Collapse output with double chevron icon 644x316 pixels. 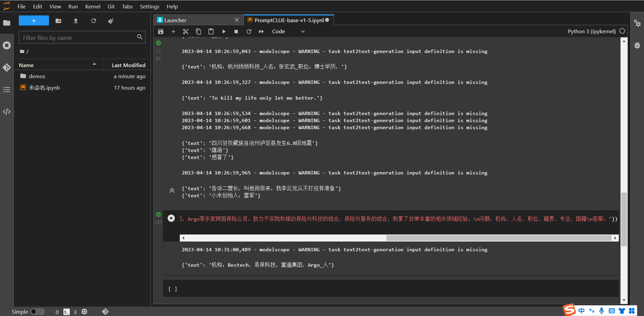coord(172,190)
